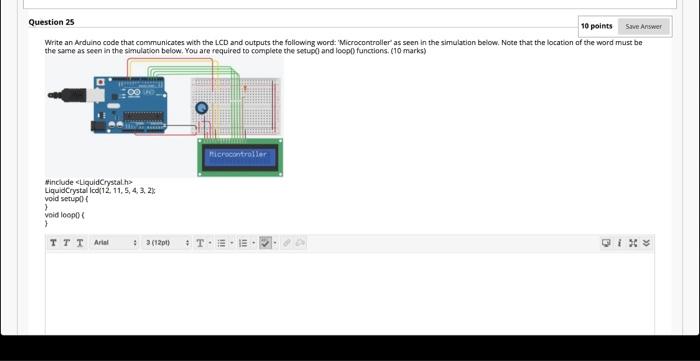This screenshot has width=700, height=361.
Task: Click the Question 25 heading
Action: point(51,22)
